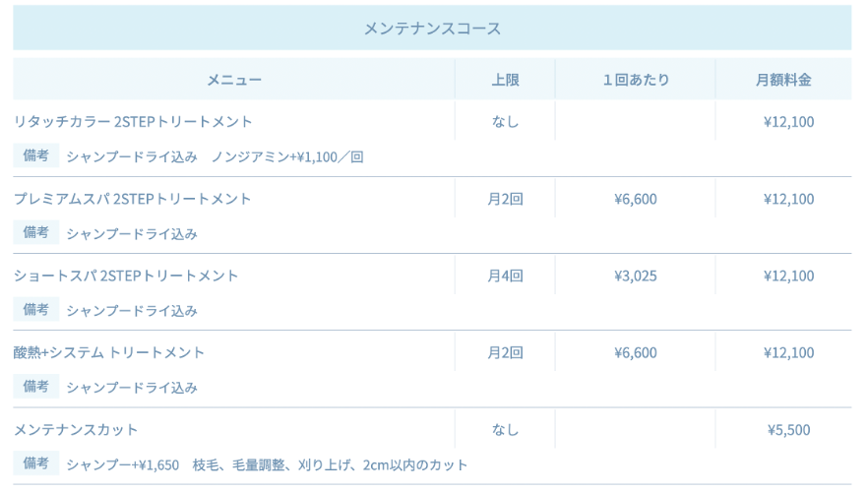This screenshot has width=868, height=492.
Task: Click the メニュー column header
Action: (x=234, y=80)
